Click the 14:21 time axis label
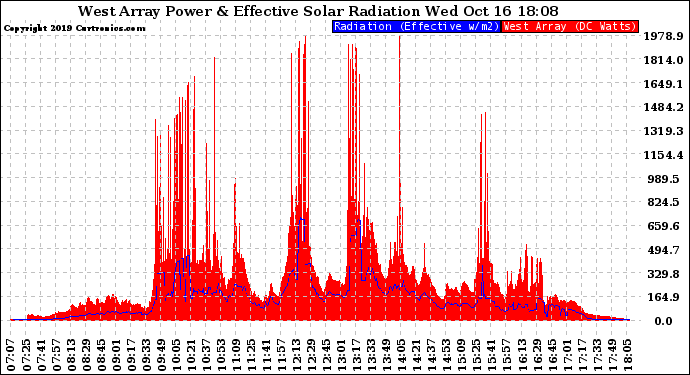 click(416, 355)
